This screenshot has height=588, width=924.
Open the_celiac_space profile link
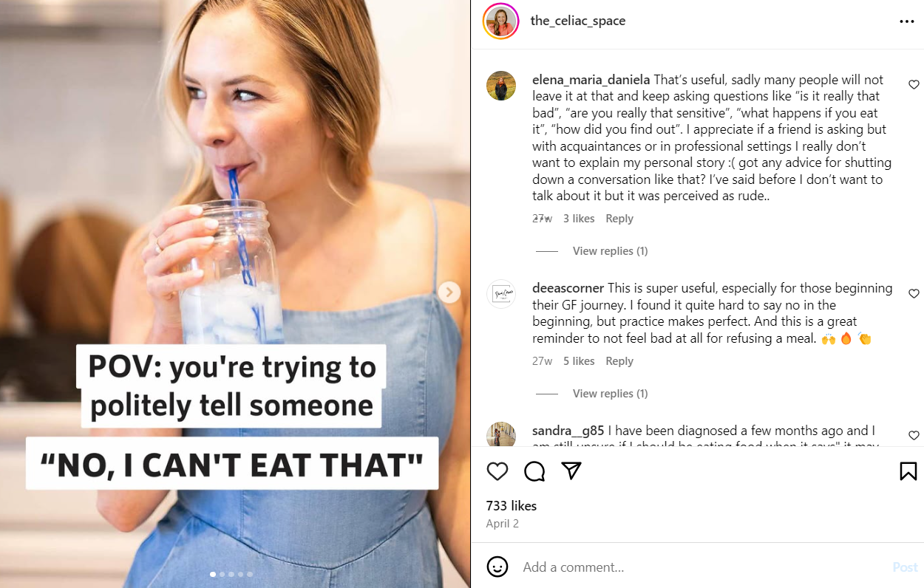pyautogui.click(x=578, y=21)
